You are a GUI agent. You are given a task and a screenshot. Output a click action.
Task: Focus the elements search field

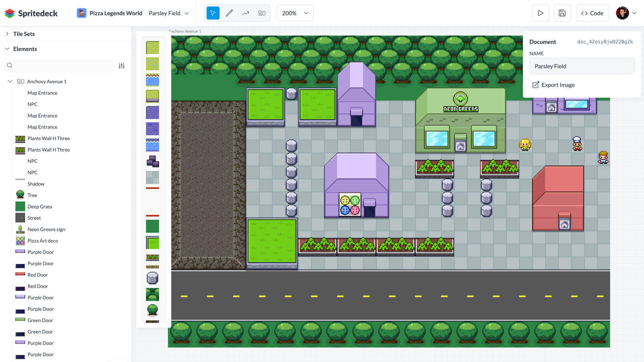[58, 66]
